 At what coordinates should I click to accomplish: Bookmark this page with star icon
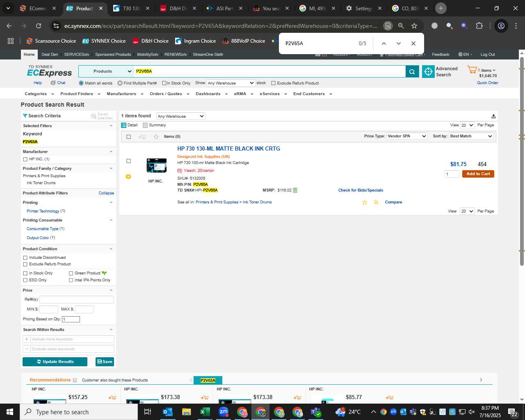(x=414, y=26)
